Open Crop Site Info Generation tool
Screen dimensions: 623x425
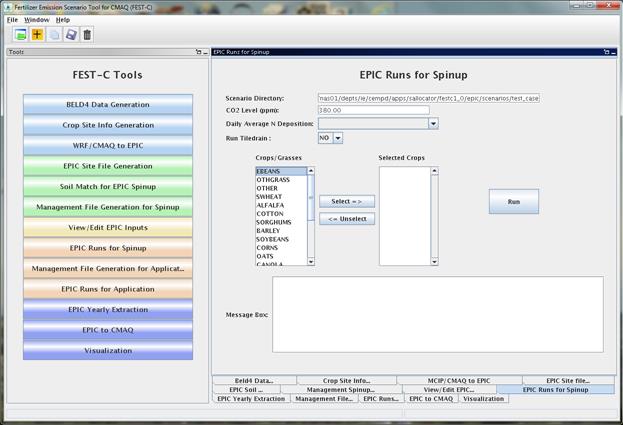pyautogui.click(x=108, y=125)
